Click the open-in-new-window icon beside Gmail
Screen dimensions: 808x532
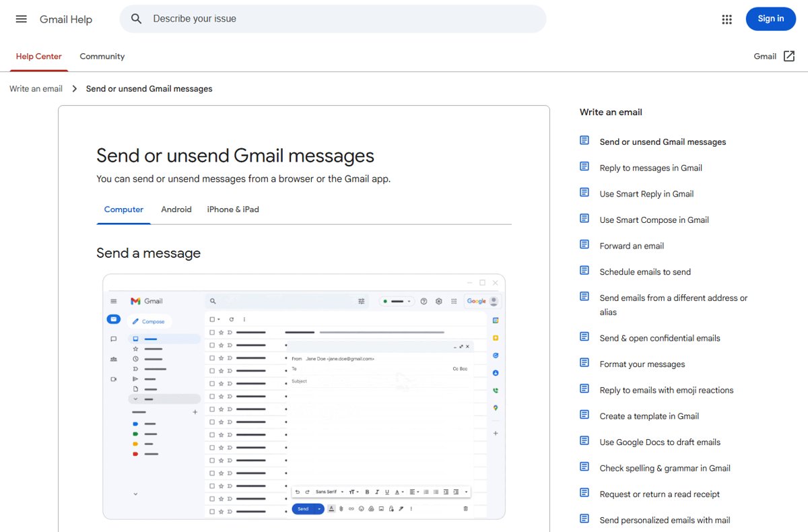(789, 57)
